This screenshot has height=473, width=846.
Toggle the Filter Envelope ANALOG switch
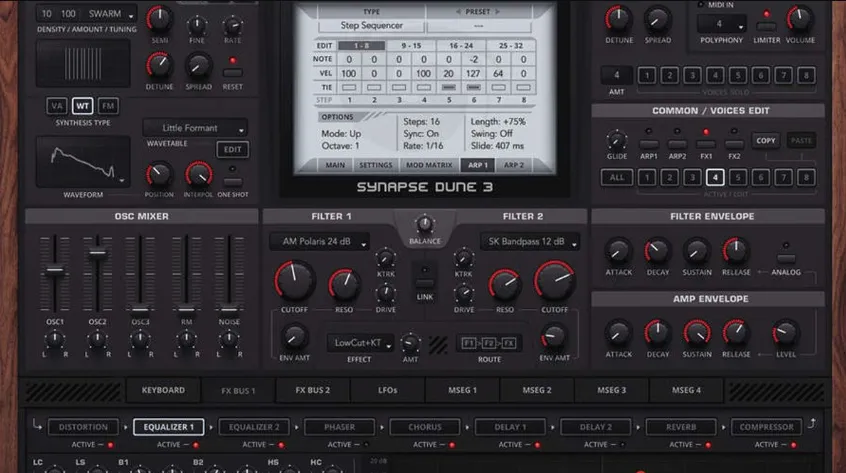point(786,258)
